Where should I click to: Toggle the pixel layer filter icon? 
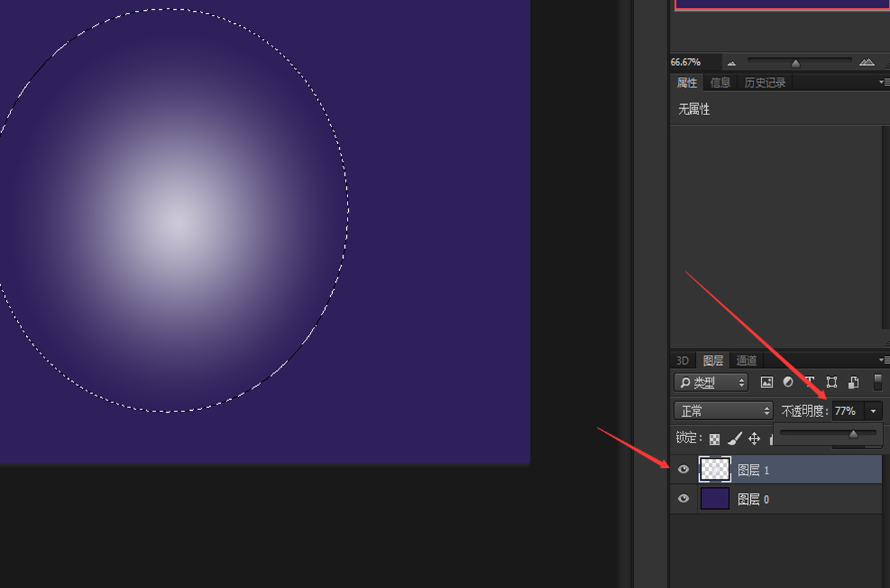(766, 382)
